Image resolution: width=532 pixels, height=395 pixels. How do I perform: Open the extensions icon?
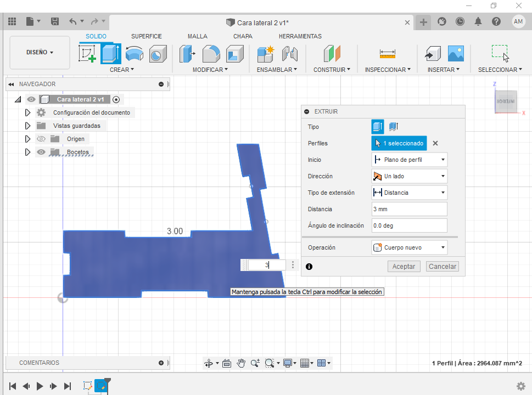[x=442, y=22]
